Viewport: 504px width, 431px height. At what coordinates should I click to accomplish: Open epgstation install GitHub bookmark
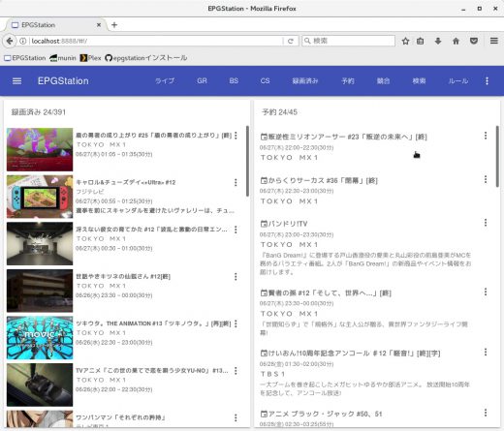click(x=146, y=58)
